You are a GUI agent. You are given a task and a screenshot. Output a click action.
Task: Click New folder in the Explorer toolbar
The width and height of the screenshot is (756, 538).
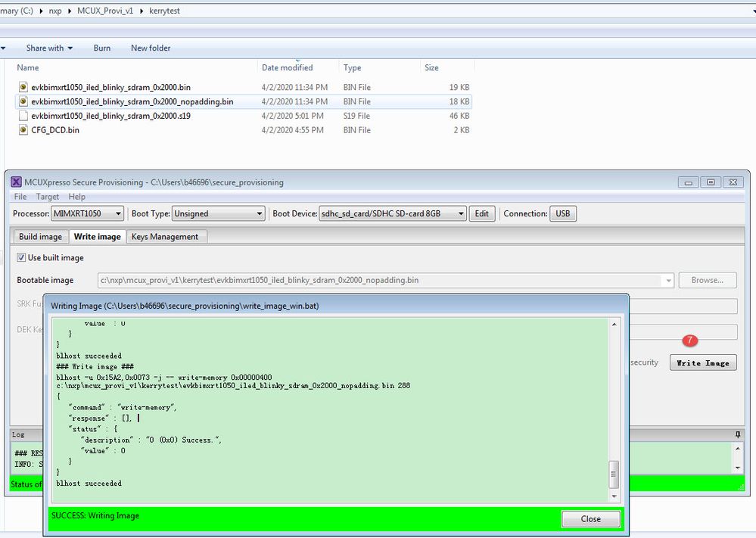pos(151,48)
